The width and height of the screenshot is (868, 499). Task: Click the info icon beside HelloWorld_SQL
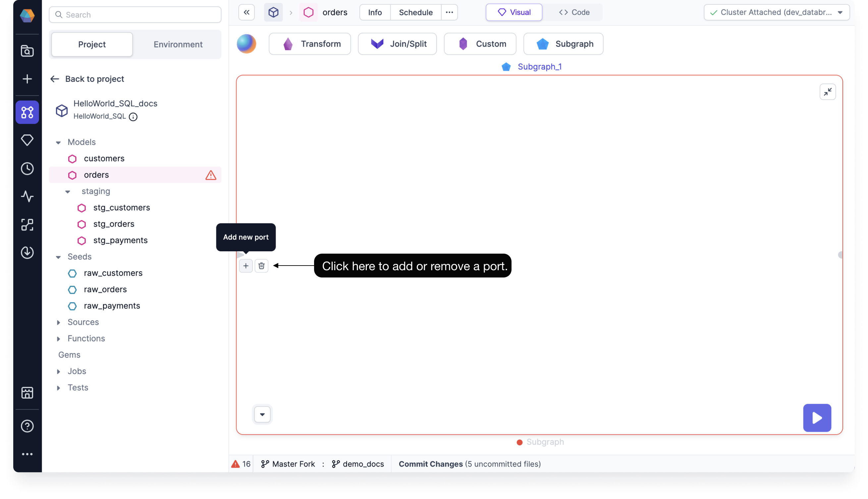pyautogui.click(x=133, y=117)
